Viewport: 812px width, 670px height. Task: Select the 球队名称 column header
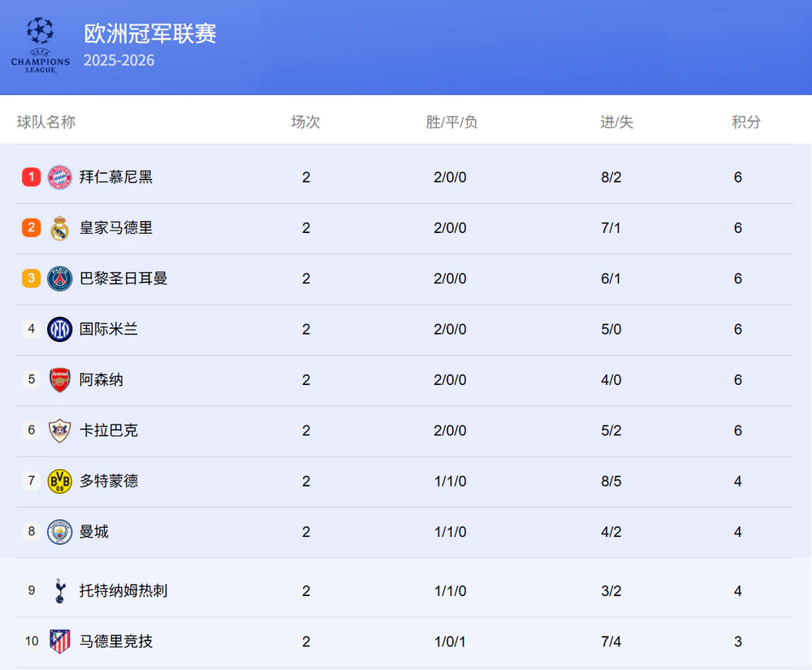pos(46,122)
